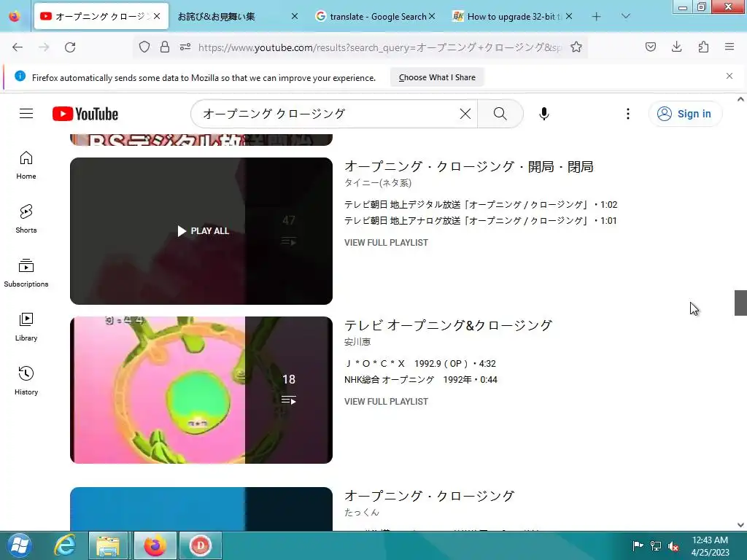
Task: Open video テレビ朝日 地上デジタル放送 1:02
Action: 481,205
